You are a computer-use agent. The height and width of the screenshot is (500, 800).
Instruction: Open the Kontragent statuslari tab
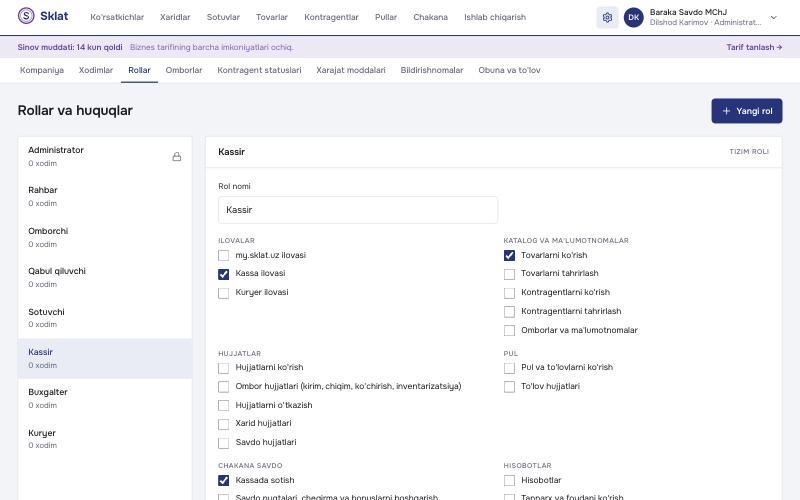coord(259,70)
